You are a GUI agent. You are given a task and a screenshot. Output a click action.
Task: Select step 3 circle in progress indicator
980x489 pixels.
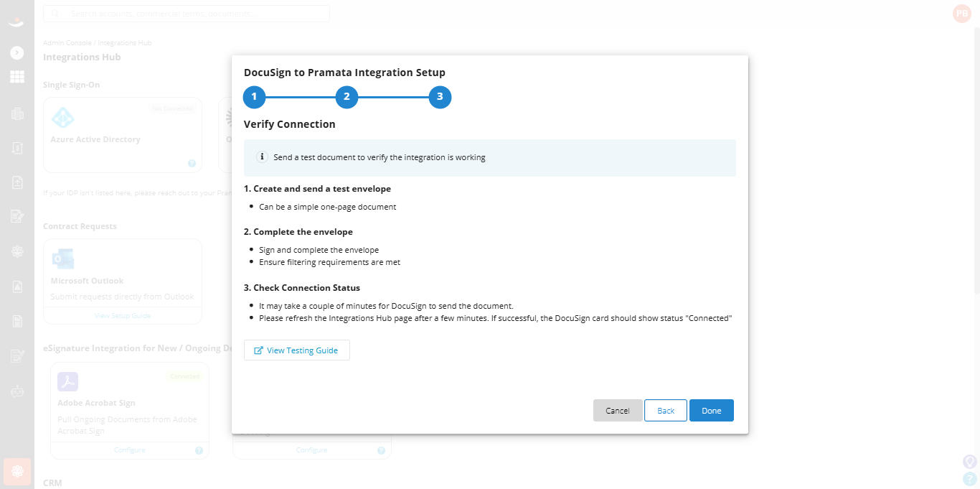[440, 97]
